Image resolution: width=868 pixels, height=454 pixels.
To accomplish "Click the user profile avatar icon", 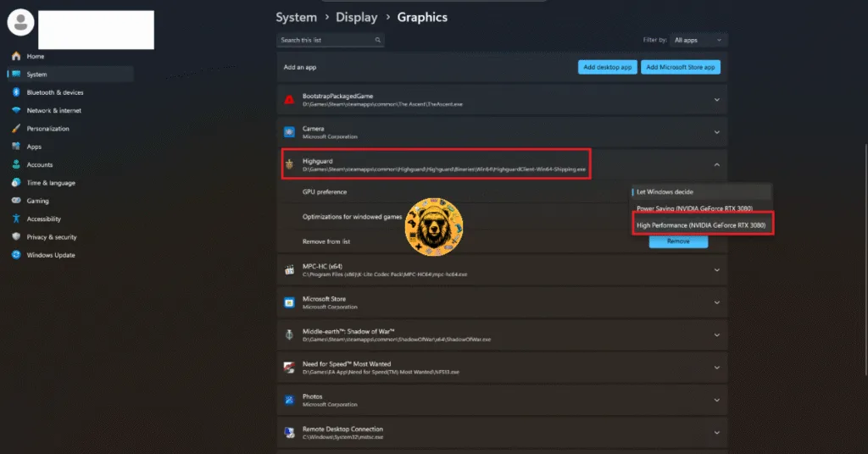I will [20, 23].
